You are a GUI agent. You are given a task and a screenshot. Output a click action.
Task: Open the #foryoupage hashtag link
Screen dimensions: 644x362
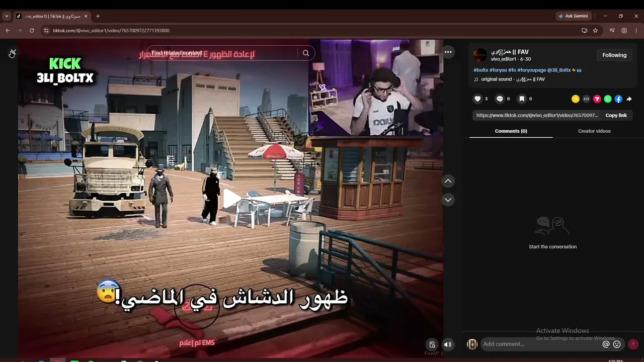532,70
